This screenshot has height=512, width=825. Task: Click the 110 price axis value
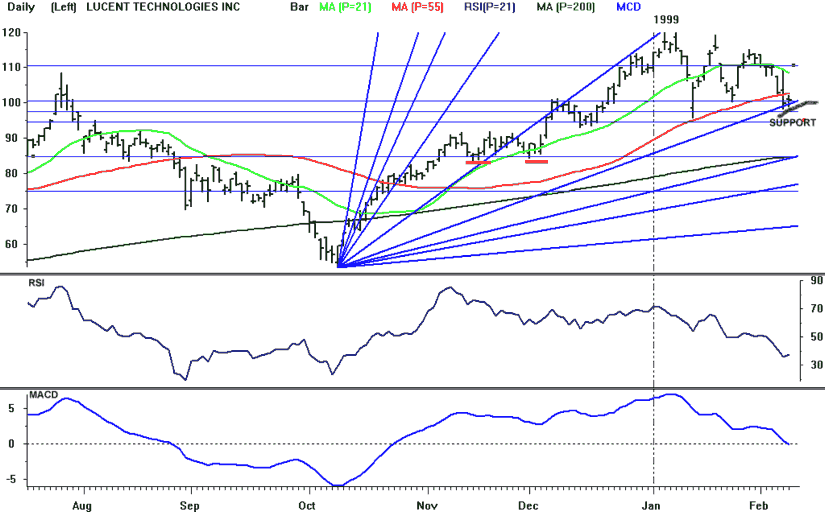point(11,67)
